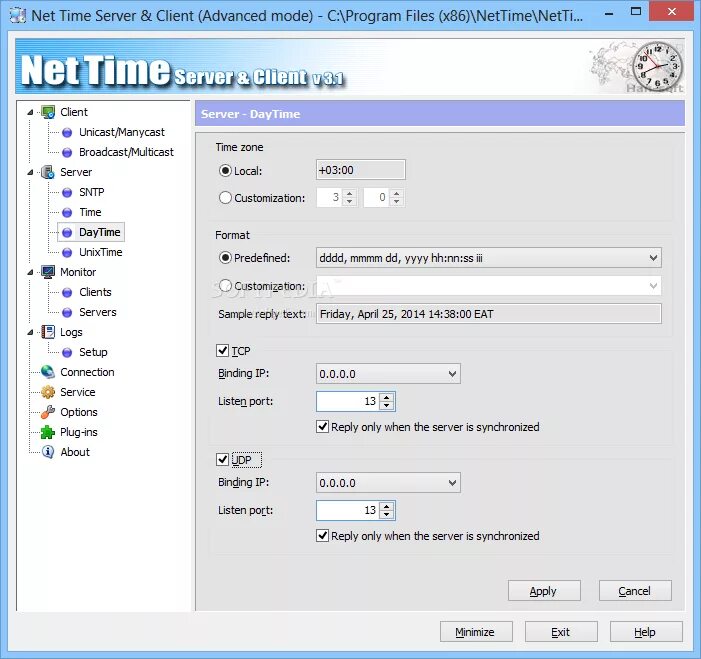Toggle TCP reply only when synchronized
701x659 pixels.
322,427
